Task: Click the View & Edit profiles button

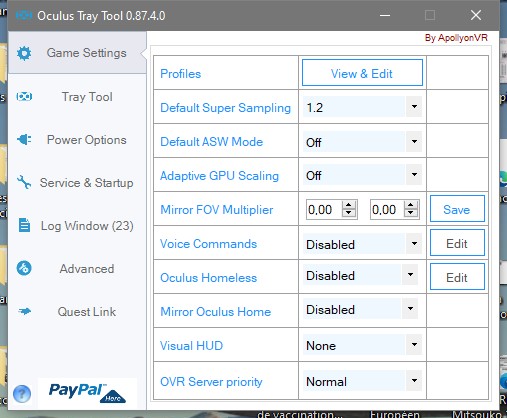Action: coord(362,73)
